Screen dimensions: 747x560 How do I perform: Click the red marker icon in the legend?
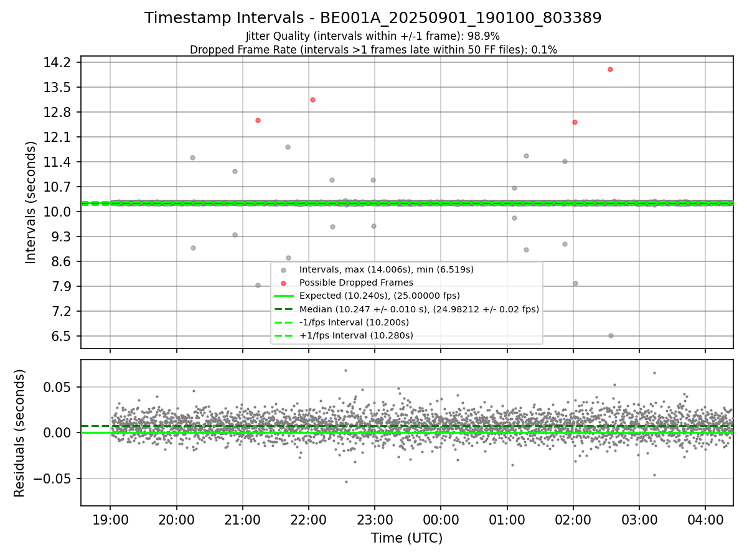283,283
